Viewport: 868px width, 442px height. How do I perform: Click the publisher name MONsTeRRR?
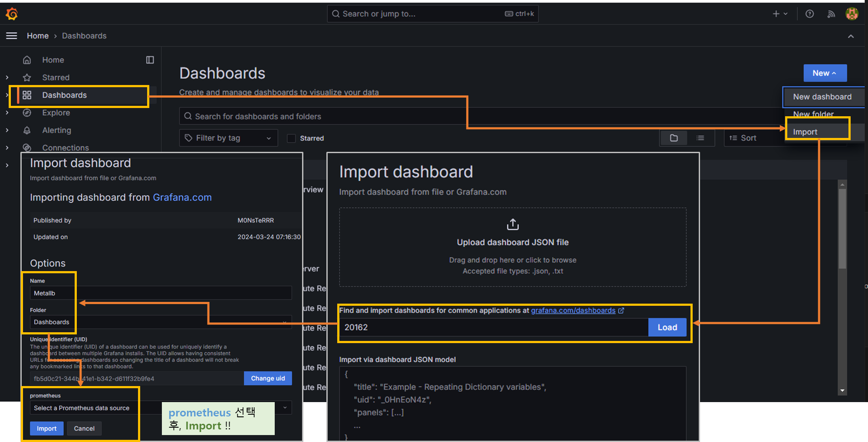click(256, 220)
